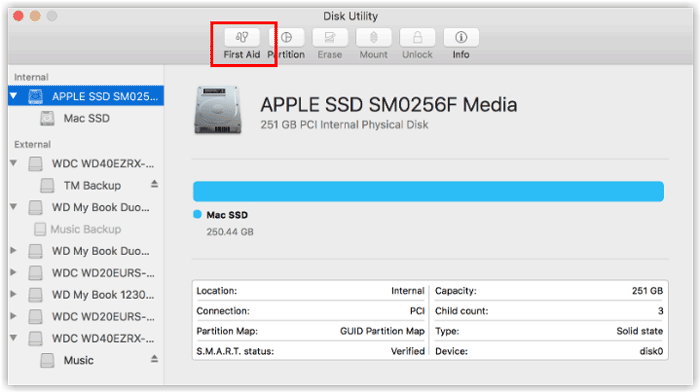
Task: Click the External section header
Action: 32,145
